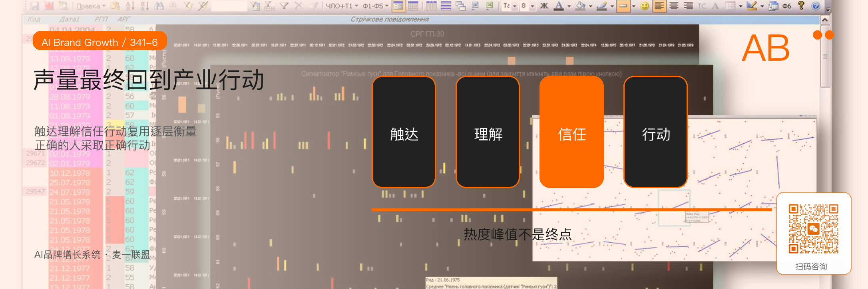Open the Правка dropdown menu
Screen dimensions: 868x289
click(91, 6)
